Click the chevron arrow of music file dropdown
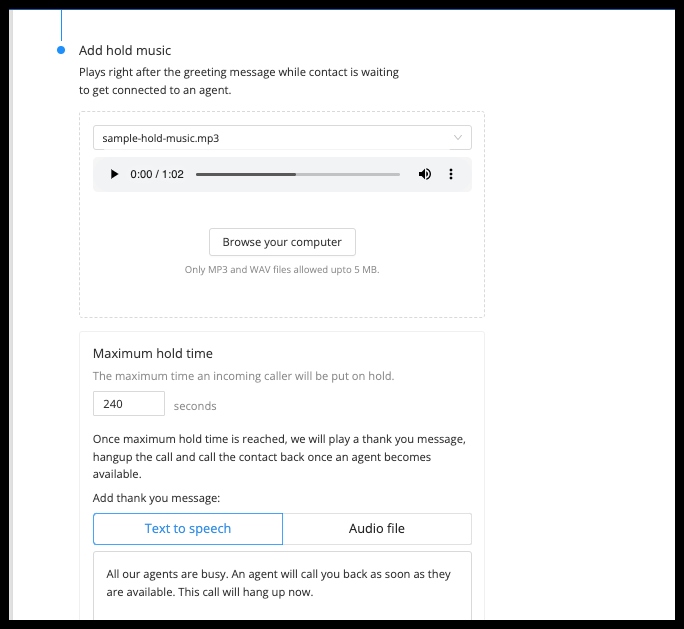684x629 pixels. click(x=458, y=138)
